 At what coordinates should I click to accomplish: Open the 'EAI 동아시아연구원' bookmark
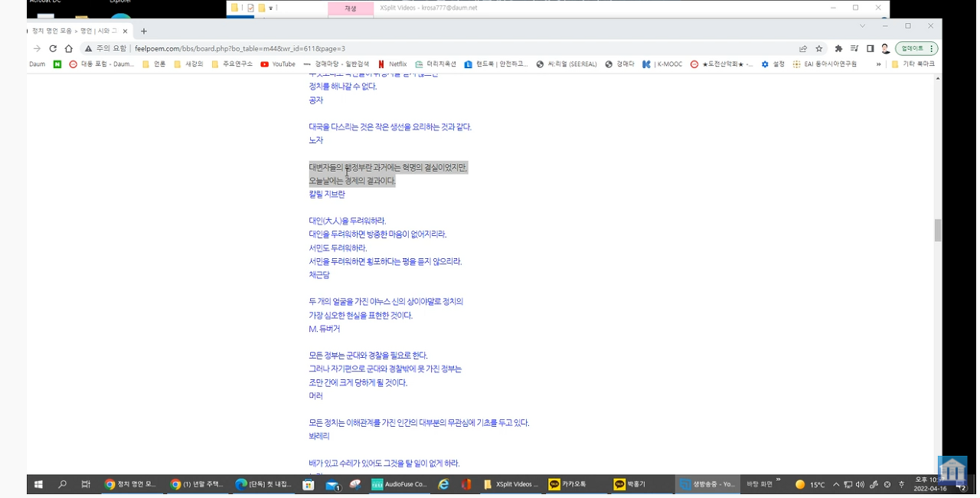click(825, 64)
